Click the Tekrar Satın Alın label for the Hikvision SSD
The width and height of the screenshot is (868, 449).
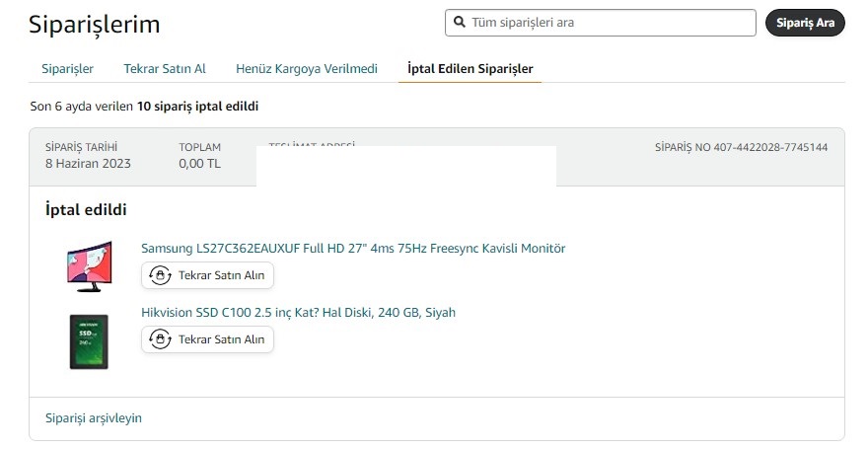pyautogui.click(x=221, y=339)
